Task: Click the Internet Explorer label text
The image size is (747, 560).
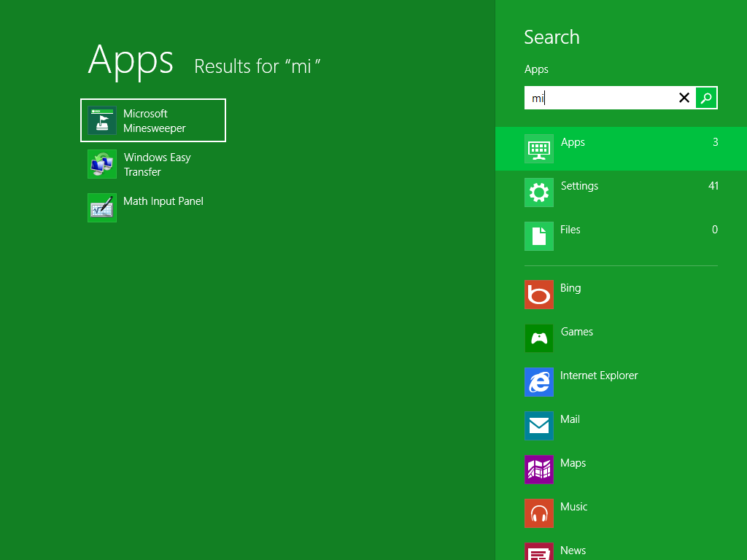Action: 599,376
